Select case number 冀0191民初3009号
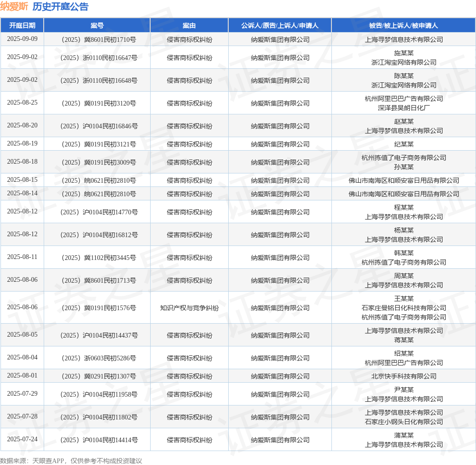476x465 pixels. coord(99,162)
